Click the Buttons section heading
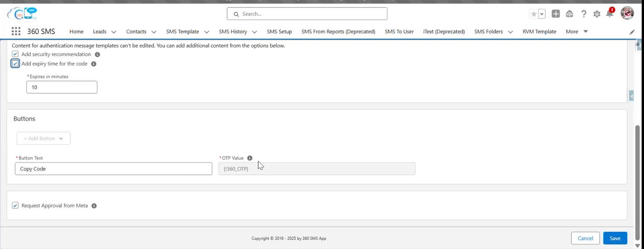The width and height of the screenshot is (644, 249). point(24,119)
